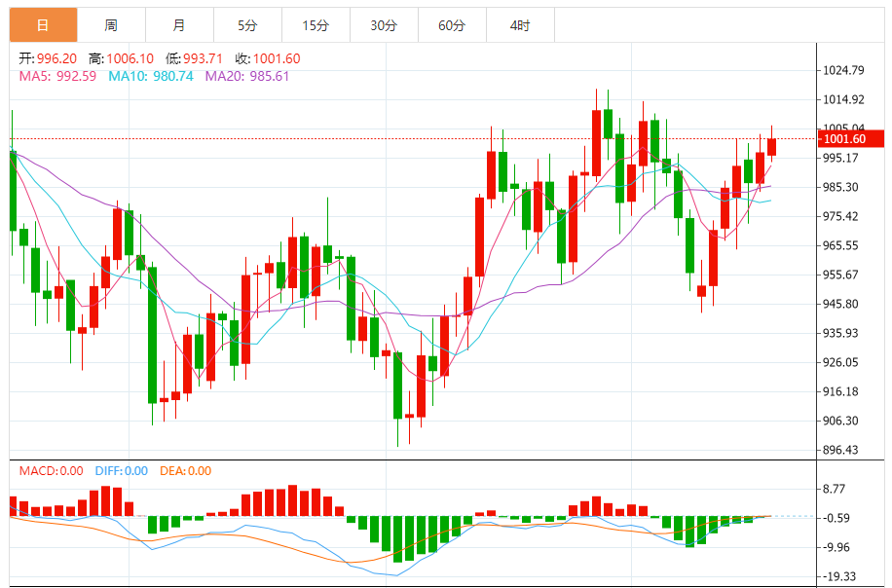Click the 1024.79 price axis label

coord(844,70)
